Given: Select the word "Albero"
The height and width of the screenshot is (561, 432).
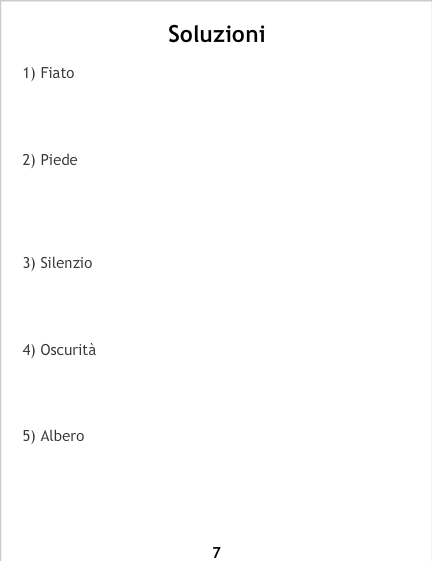Looking at the screenshot, I should [62, 436].
